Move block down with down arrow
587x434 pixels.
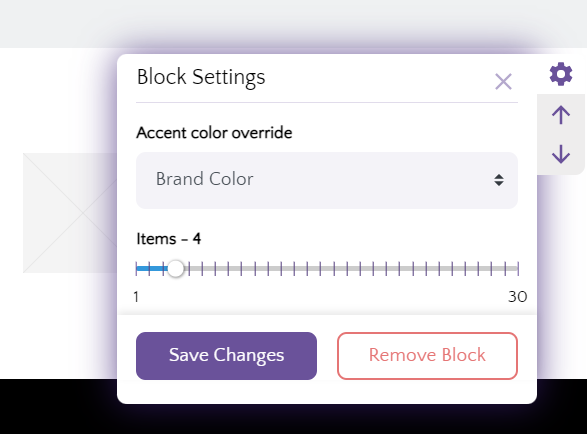(561, 154)
